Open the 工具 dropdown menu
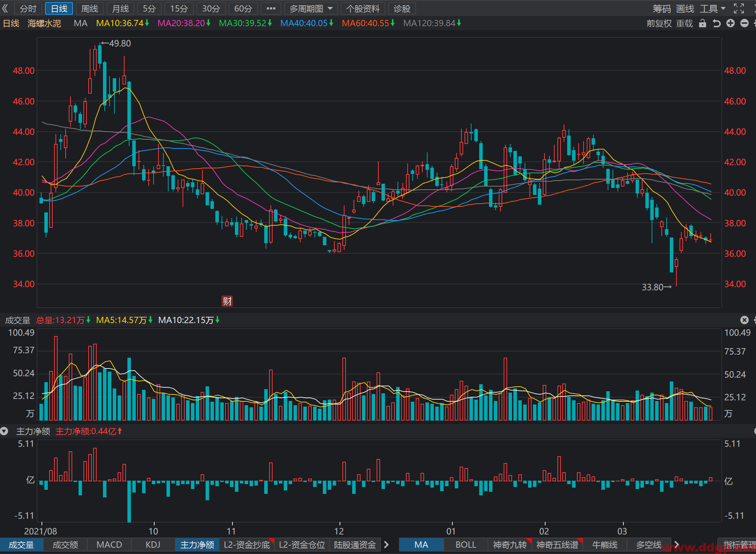The image size is (756, 554). (x=713, y=8)
